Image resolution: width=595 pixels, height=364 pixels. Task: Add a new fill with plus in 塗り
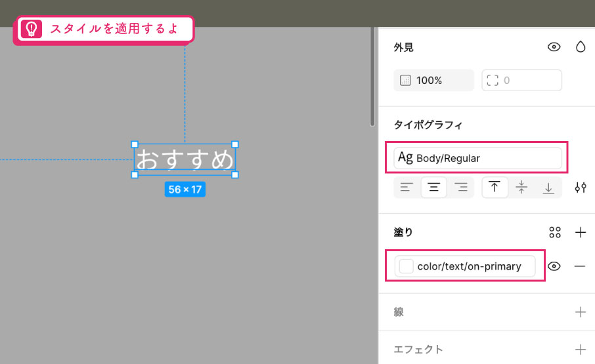[x=580, y=232]
